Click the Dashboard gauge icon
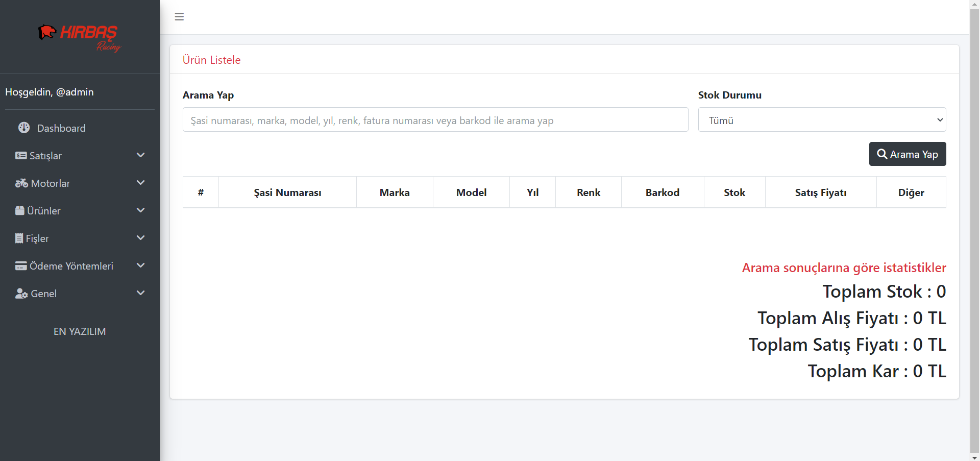 [24, 128]
